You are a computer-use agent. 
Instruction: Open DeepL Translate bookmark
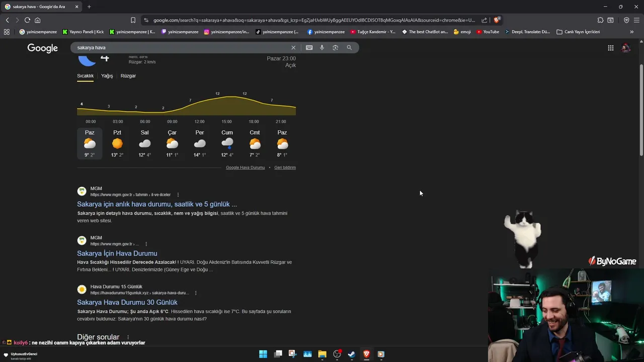pos(527,32)
